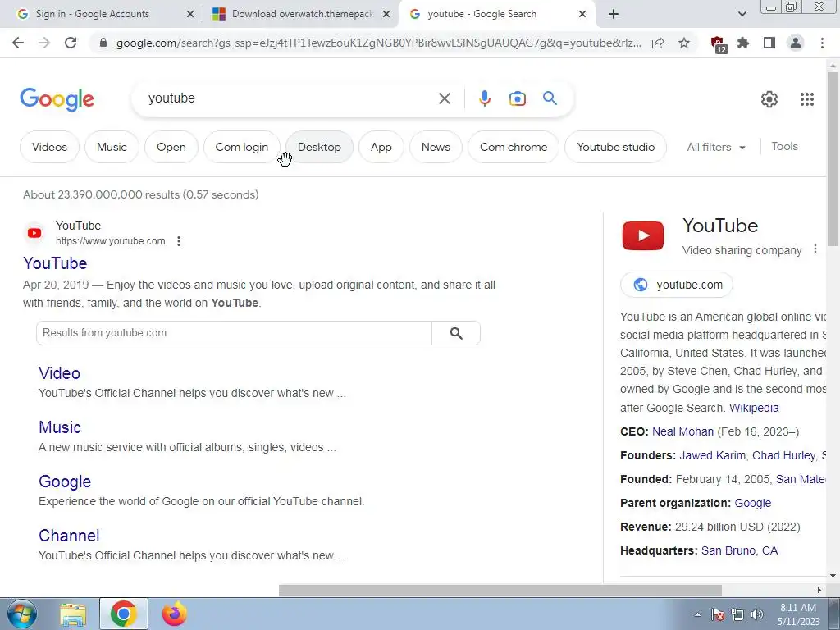The height and width of the screenshot is (630, 840).
Task: Clear the search box with the X
Action: (x=444, y=98)
